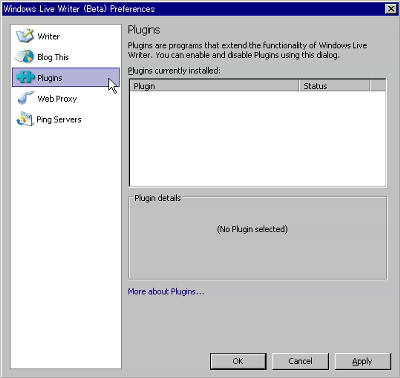Viewport: 400px width, 378px height.
Task: Close the Preferences dialog window
Action: pos(391,9)
